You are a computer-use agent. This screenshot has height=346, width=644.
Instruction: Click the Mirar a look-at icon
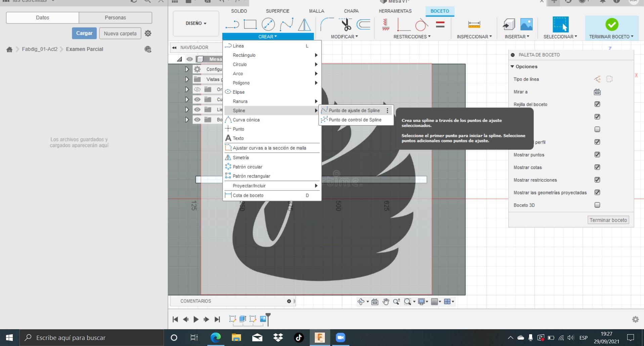click(x=597, y=92)
